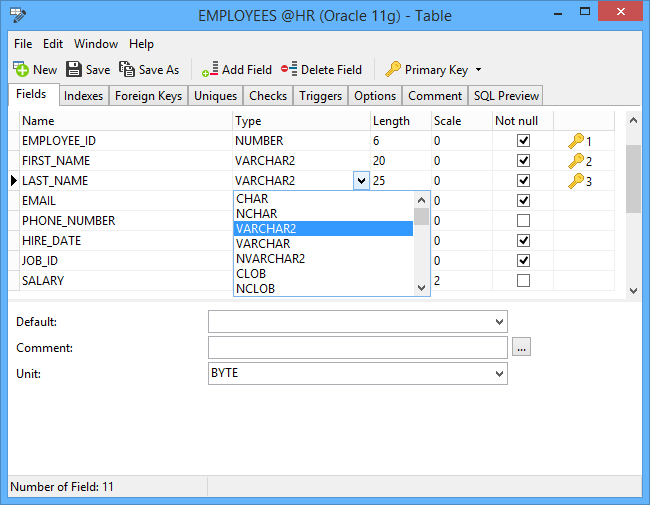Uncheck Not null for HIRE_DATE
This screenshot has height=505, width=650.
tap(523, 240)
